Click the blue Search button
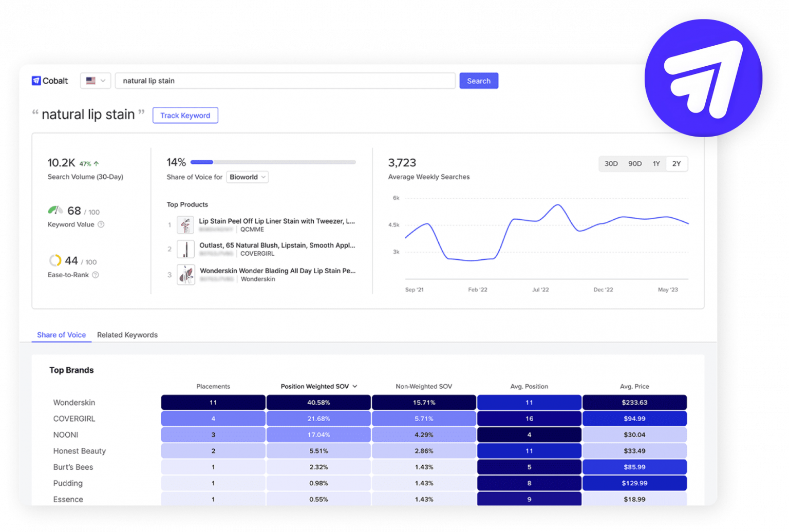This screenshot has height=532, width=789. tap(479, 81)
